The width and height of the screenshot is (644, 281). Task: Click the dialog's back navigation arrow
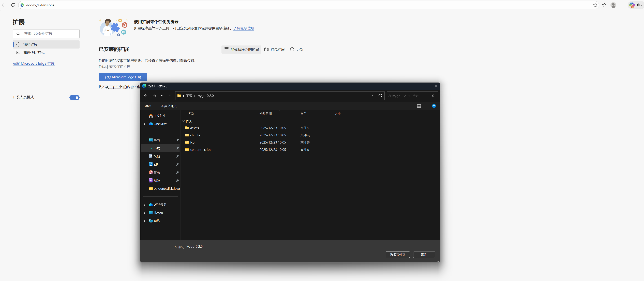point(146,96)
